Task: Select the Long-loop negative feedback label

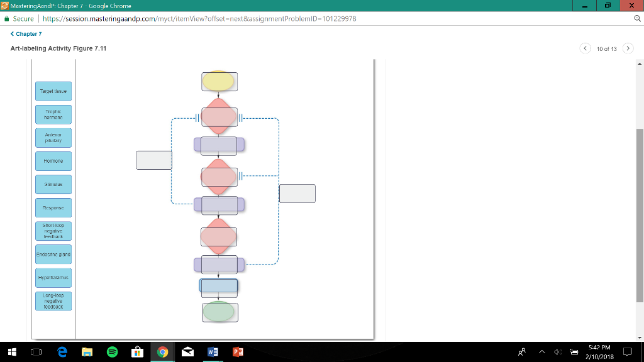Action: tap(53, 300)
